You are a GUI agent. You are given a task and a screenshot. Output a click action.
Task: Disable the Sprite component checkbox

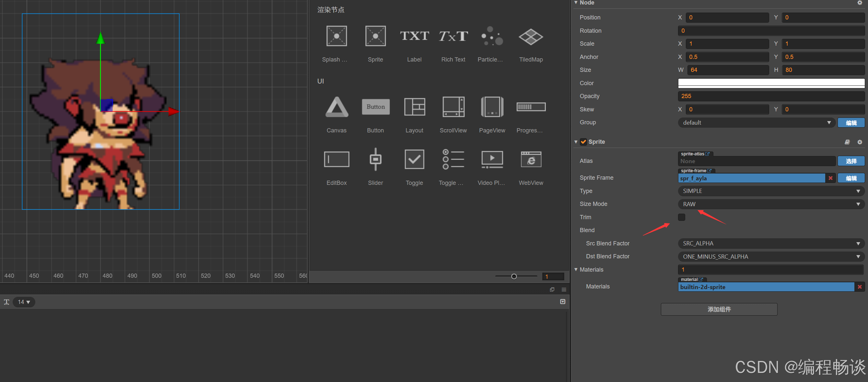583,142
